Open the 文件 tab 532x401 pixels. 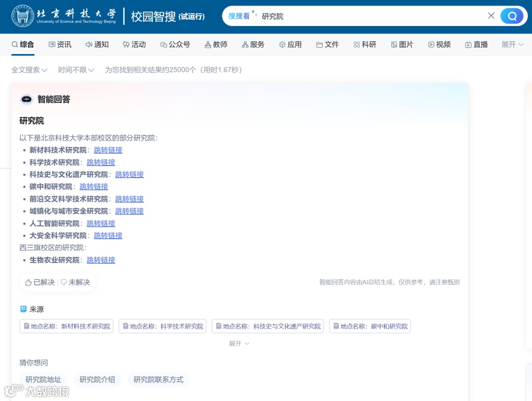pyautogui.click(x=328, y=44)
